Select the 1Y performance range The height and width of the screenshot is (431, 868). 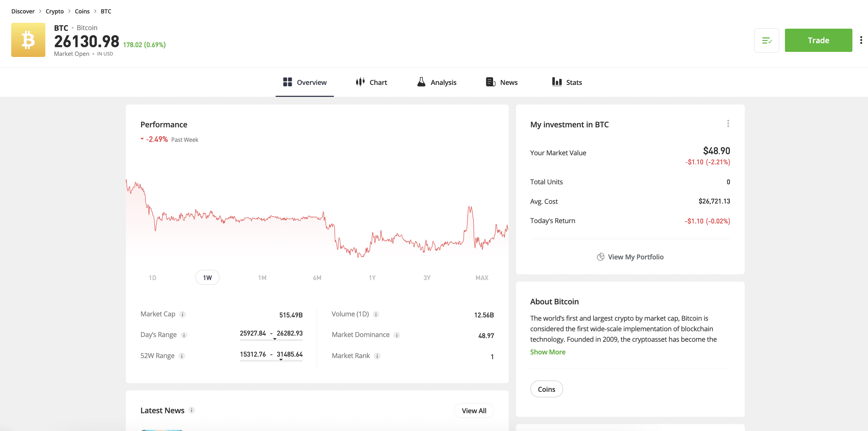pyautogui.click(x=372, y=278)
